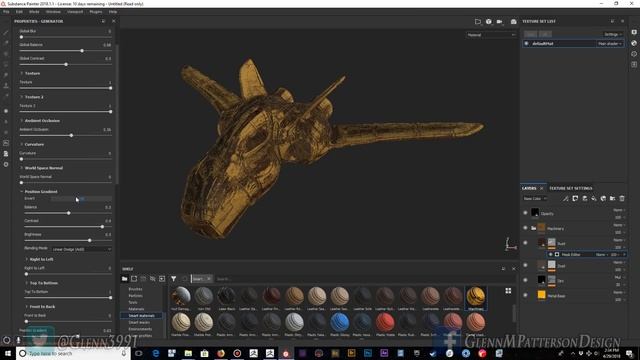Open the Window menu
Image resolution: width=640 pixels, height=360 pixels.
(x=53, y=12)
